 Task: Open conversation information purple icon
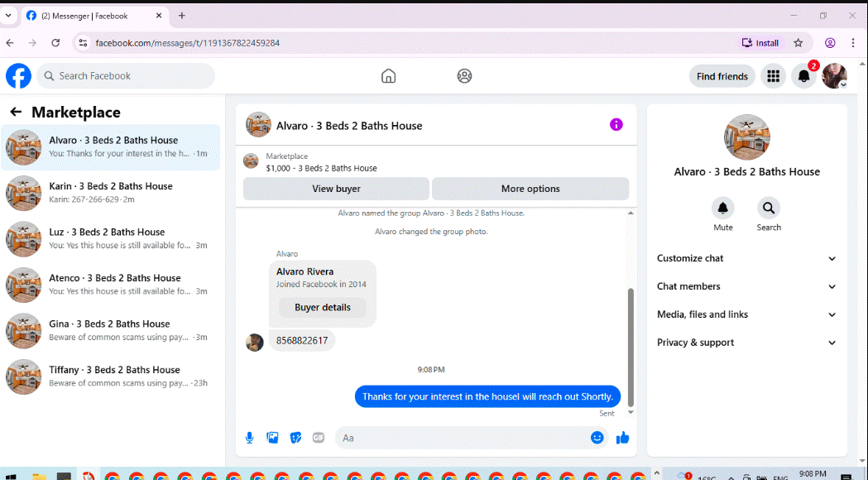click(x=616, y=125)
